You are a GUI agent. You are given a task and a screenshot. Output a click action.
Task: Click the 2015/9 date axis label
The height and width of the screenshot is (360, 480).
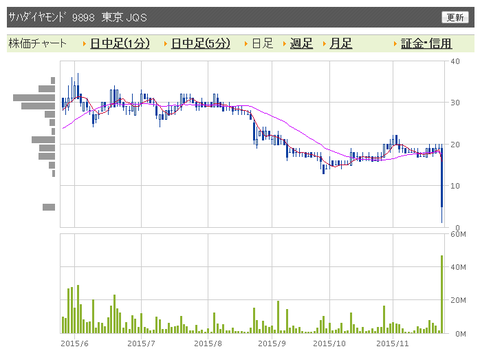tap(272, 344)
